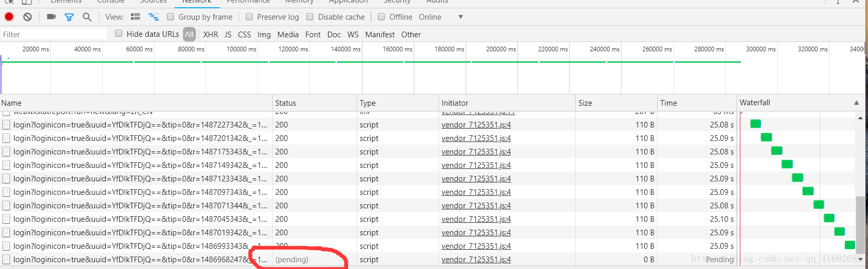Open the Online throttling dropdown
868x269 pixels.
(441, 17)
